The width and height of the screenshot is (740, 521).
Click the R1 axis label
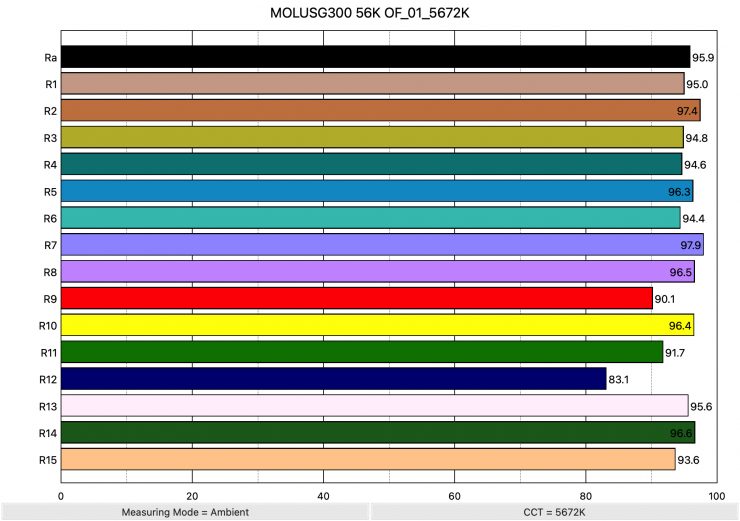coord(49,84)
